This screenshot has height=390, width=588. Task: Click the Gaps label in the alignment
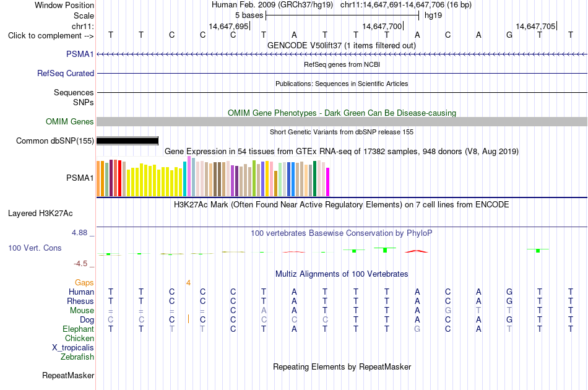(84, 282)
